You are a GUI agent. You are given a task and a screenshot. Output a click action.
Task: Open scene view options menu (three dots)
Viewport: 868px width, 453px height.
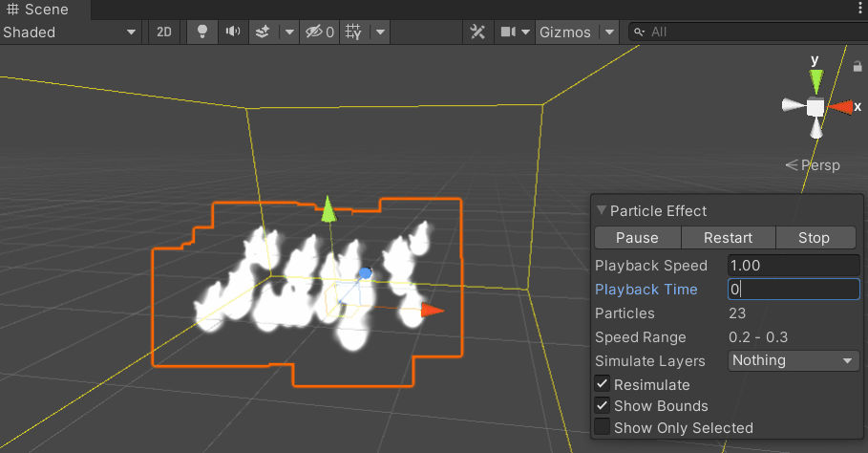(859, 8)
